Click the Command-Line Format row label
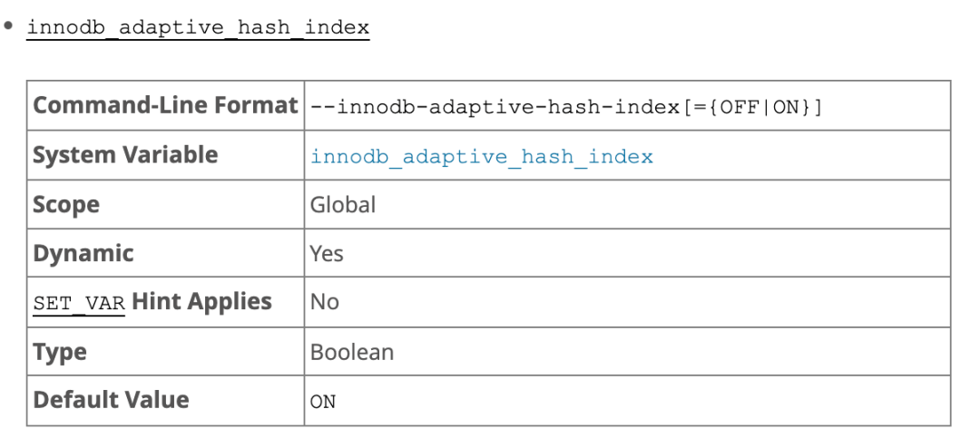The height and width of the screenshot is (438, 980). (165, 106)
